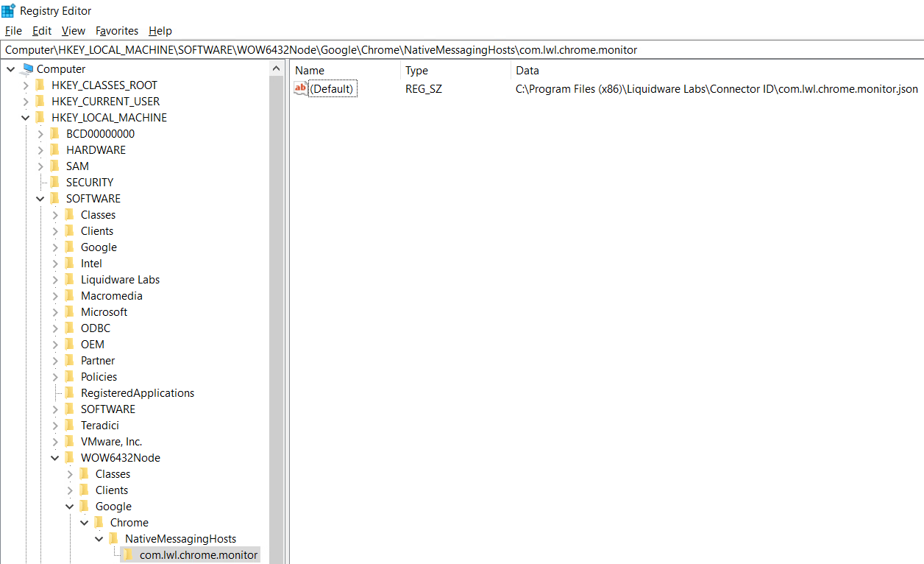Click the com.lwl.chrome.monitor key folder icon
Image resolution: width=924 pixels, height=564 pixels.
pyautogui.click(x=127, y=554)
